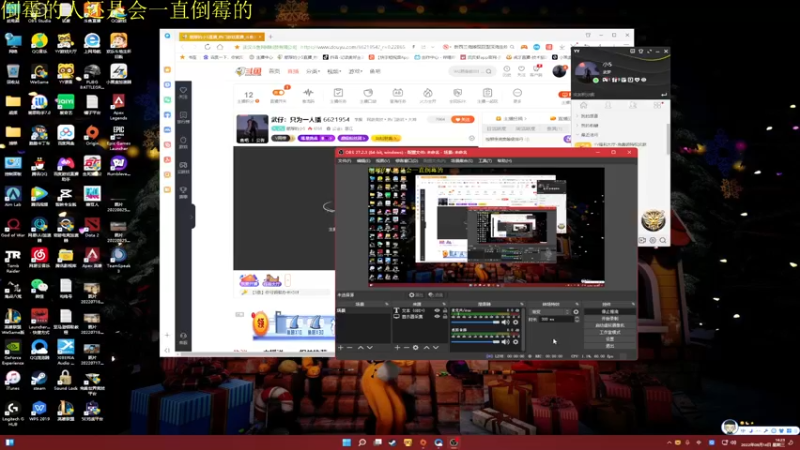Screen dimensions: 800x450
Task: Remove selected source with the minus icon
Action: (x=406, y=347)
